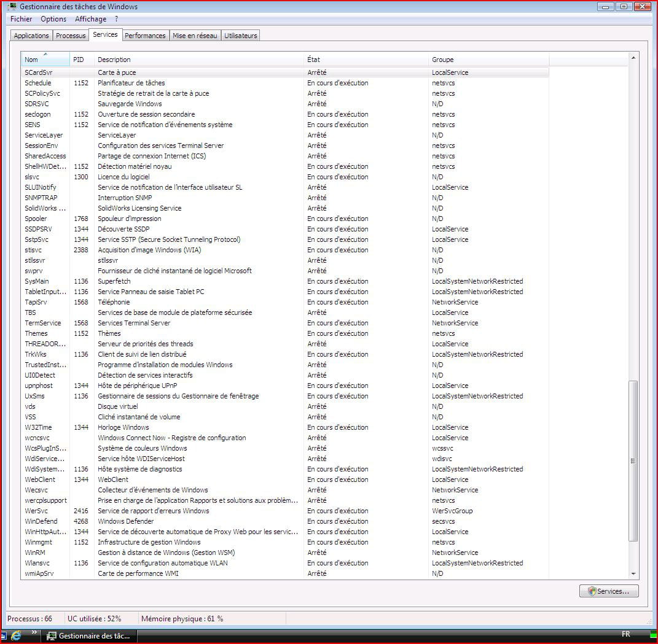Image resolution: width=658 pixels, height=644 pixels.
Task: Select the WebClient service
Action: tap(285, 479)
